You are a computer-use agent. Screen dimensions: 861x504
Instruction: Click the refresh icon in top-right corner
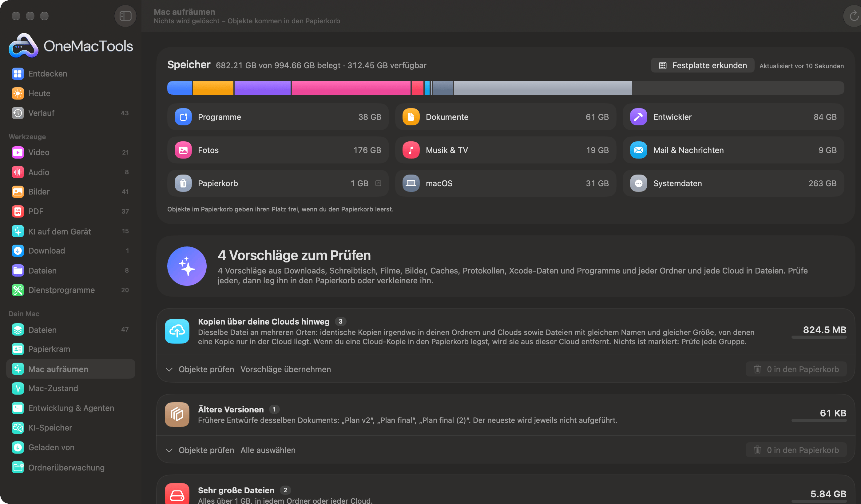pos(854,16)
